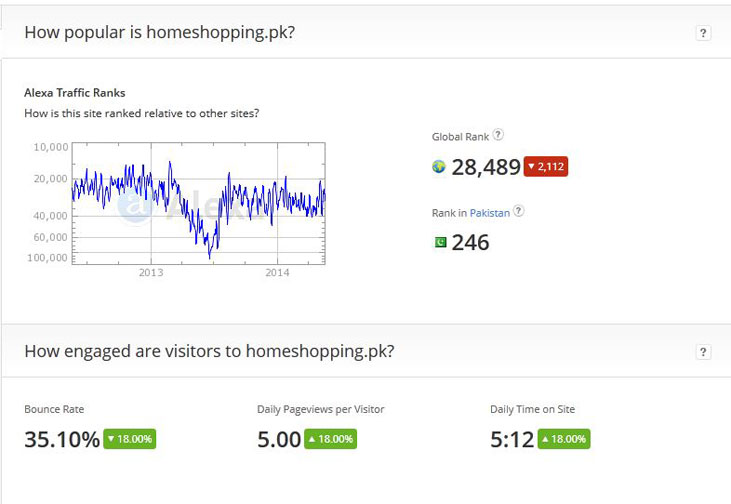Click help icon beside engagement heading
This screenshot has width=731, height=504.
pyautogui.click(x=703, y=352)
